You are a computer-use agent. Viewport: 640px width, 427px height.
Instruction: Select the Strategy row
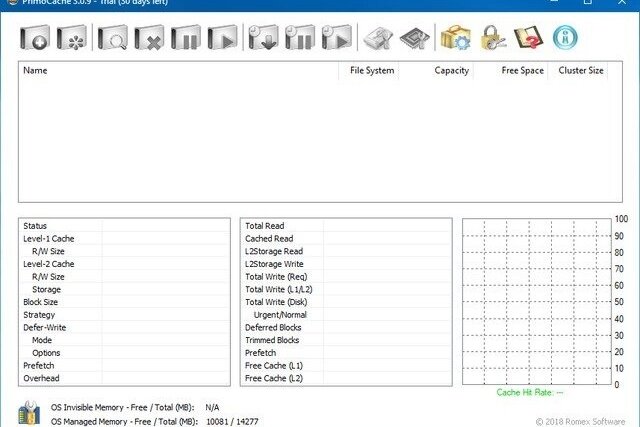tap(124, 314)
